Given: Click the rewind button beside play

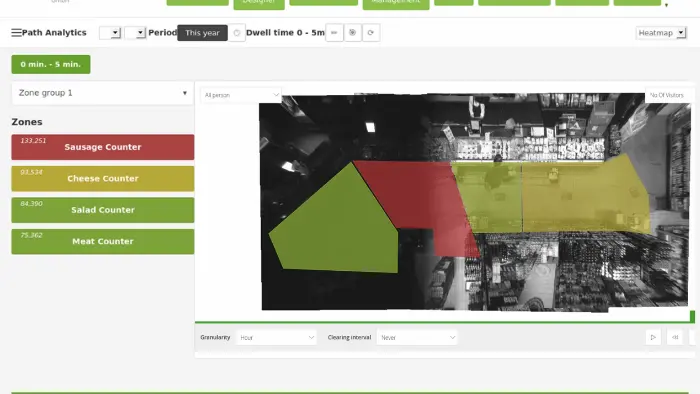Looking at the screenshot, I should pyautogui.click(x=675, y=337).
